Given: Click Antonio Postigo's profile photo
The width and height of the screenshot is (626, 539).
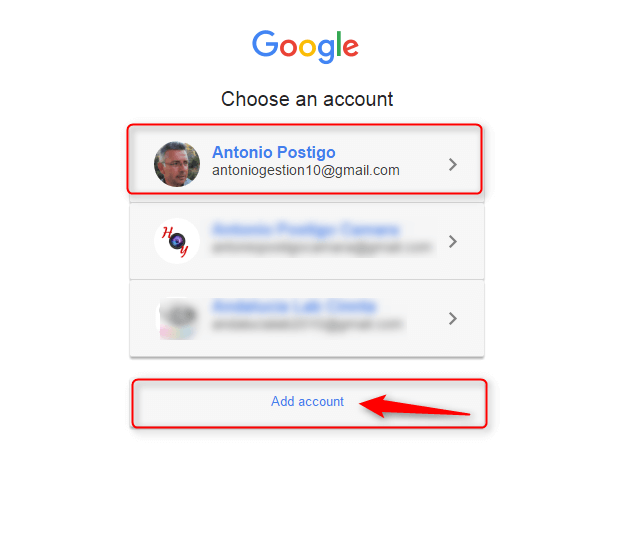Looking at the screenshot, I should pyautogui.click(x=177, y=164).
